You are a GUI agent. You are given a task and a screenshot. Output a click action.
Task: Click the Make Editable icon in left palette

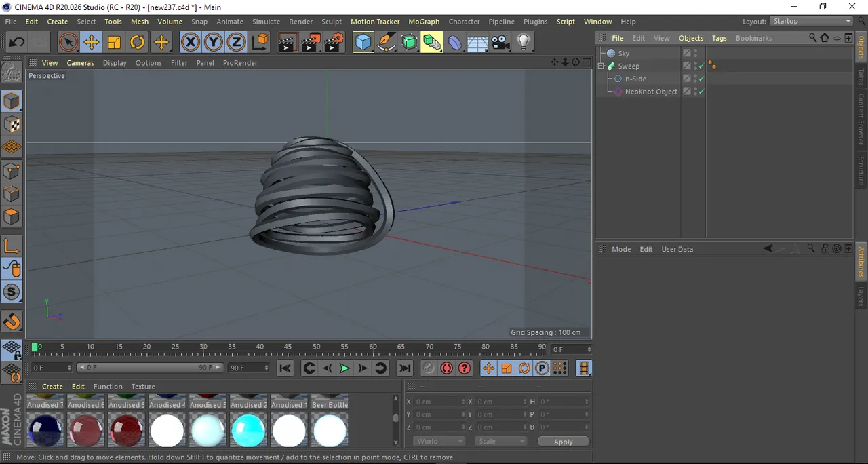(x=12, y=71)
